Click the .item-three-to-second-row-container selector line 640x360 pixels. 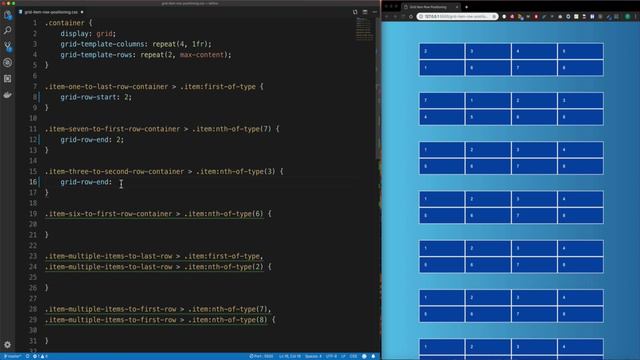[x=164, y=171]
